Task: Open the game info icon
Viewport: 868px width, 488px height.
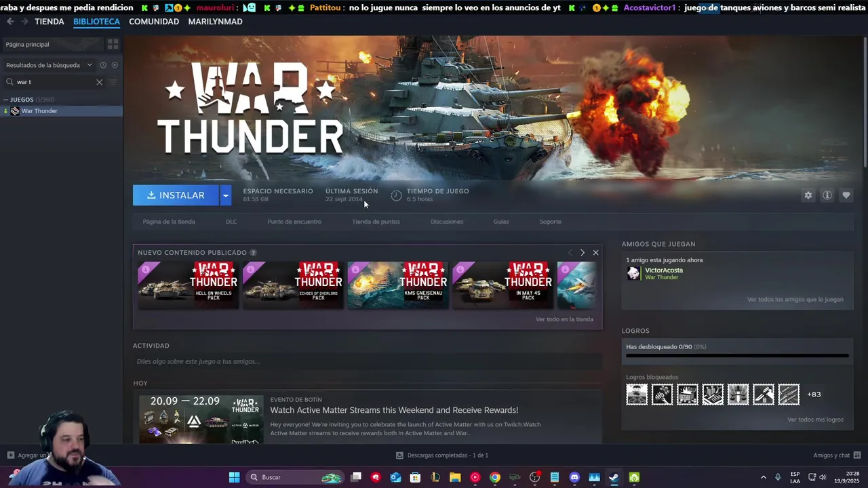Action: click(827, 195)
